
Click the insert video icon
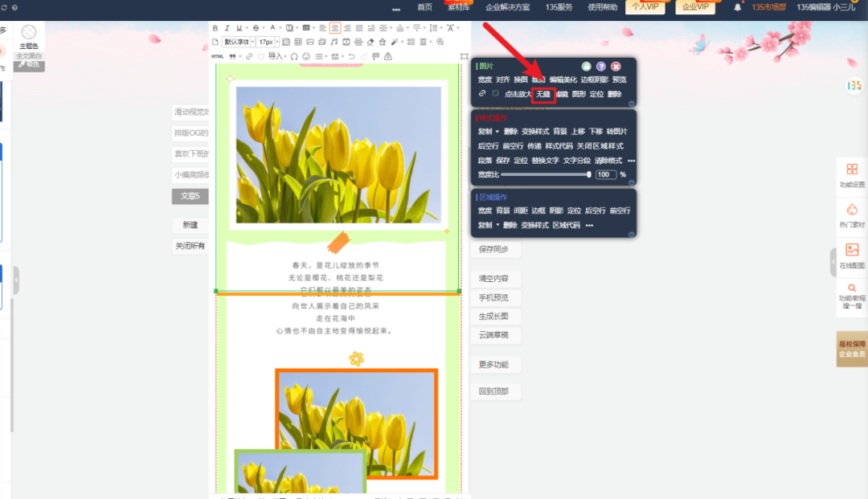pos(346,42)
